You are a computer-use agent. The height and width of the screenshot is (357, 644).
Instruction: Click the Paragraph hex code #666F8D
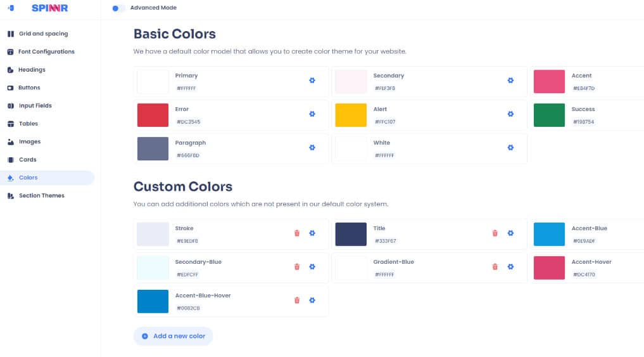(188, 155)
